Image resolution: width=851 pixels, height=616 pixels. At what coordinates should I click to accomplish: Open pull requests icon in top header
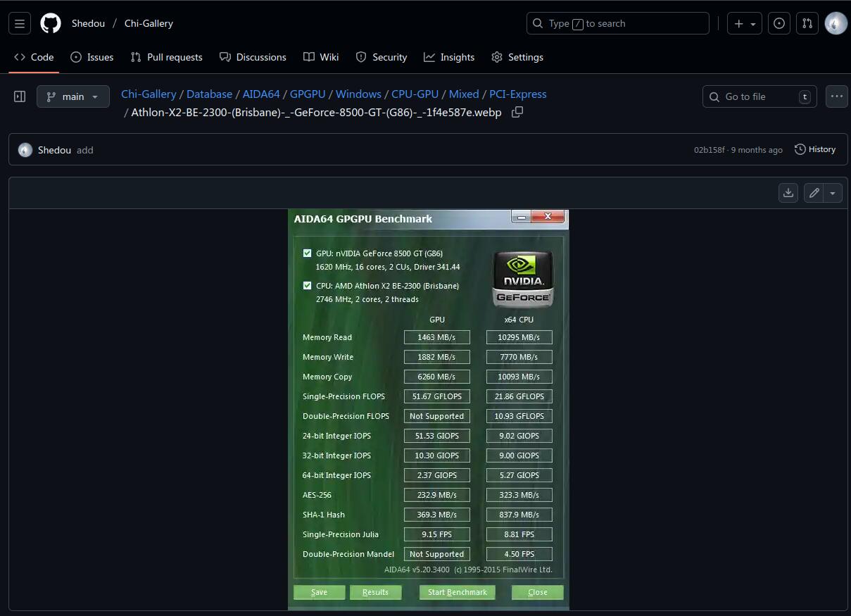[x=807, y=23]
